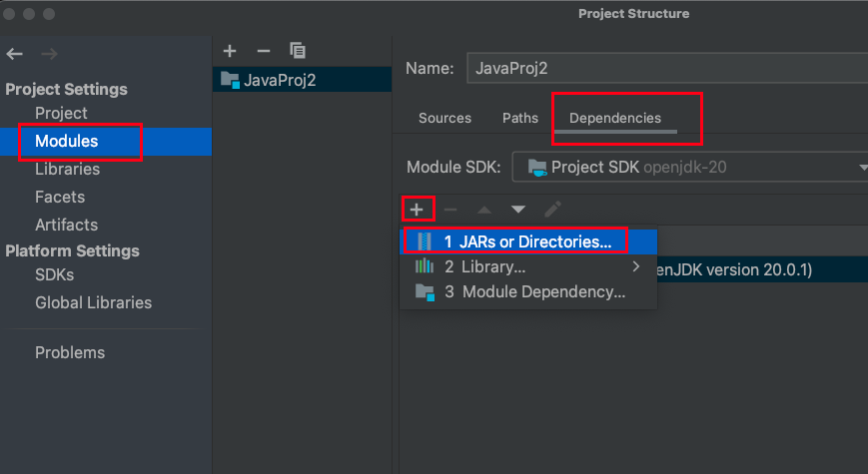Open the Problems section
Image resolution: width=868 pixels, height=474 pixels.
70,352
